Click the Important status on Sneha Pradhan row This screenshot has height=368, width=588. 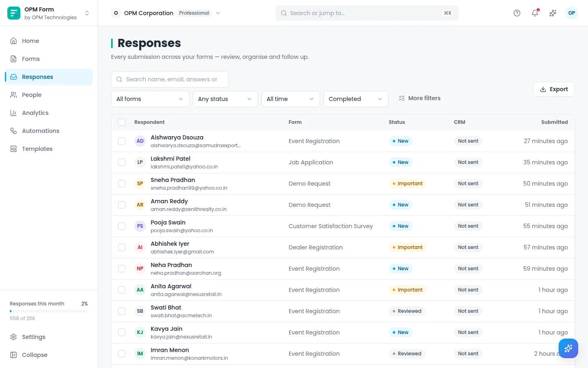(408, 184)
